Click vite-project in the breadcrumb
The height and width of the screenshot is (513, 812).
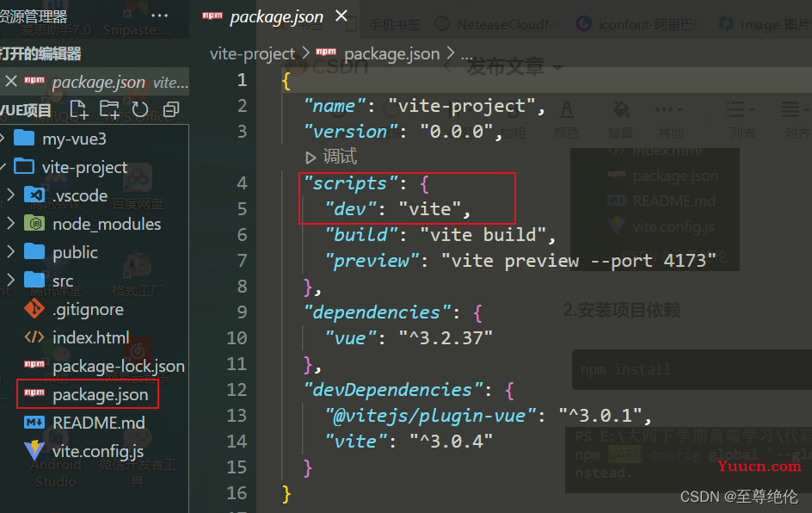(x=252, y=53)
